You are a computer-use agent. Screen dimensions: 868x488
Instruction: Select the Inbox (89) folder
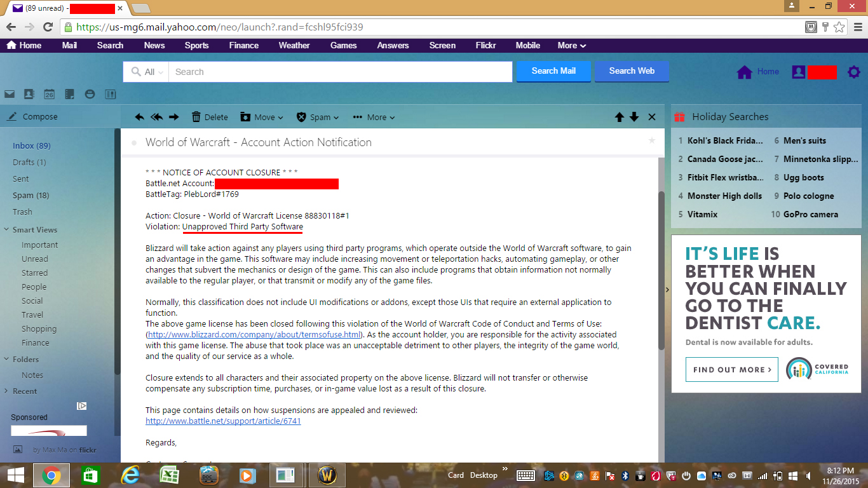coord(32,146)
